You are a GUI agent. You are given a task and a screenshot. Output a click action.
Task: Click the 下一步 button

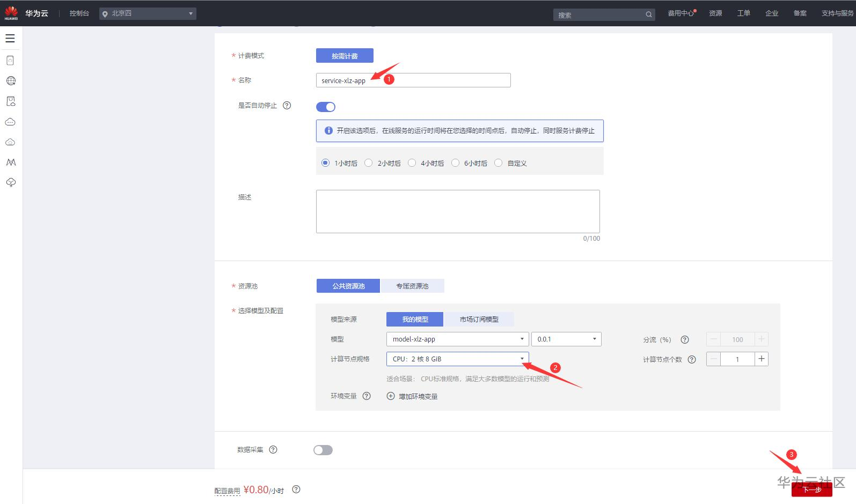click(812, 490)
